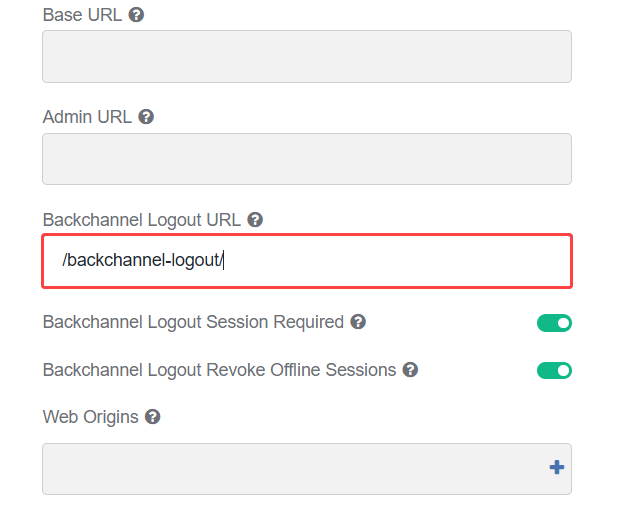Focus the Base URL input field

tap(307, 56)
